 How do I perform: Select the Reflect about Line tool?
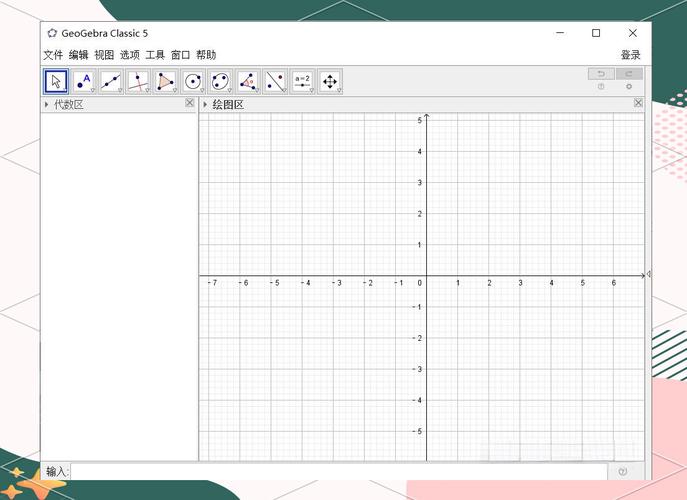pos(275,81)
